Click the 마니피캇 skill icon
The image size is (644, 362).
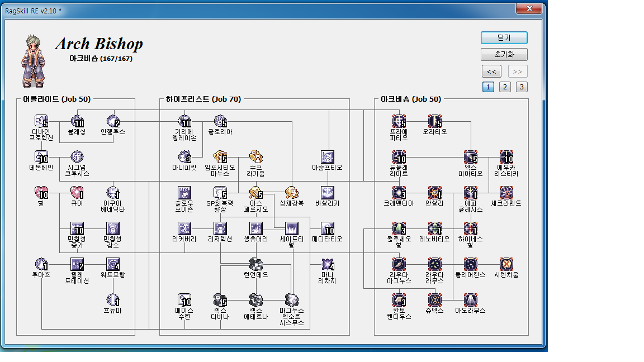coord(184,157)
